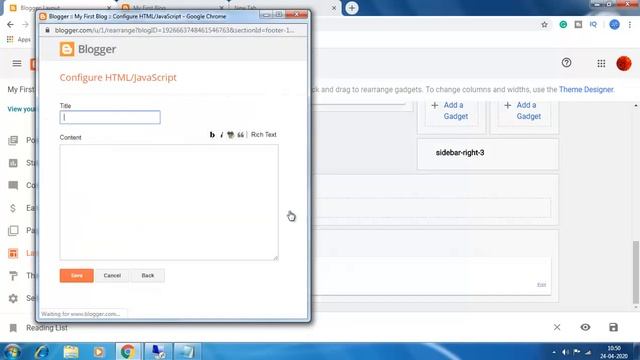Open a new Chrome tab

pos(352,8)
